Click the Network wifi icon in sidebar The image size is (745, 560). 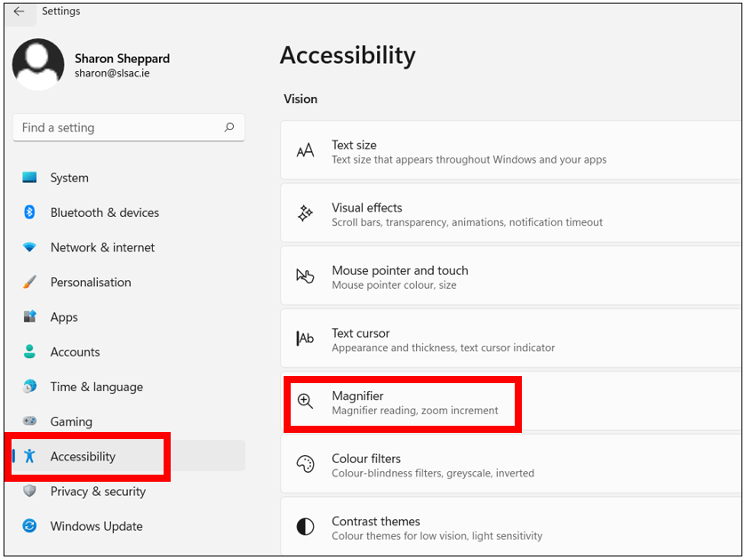pyautogui.click(x=29, y=247)
